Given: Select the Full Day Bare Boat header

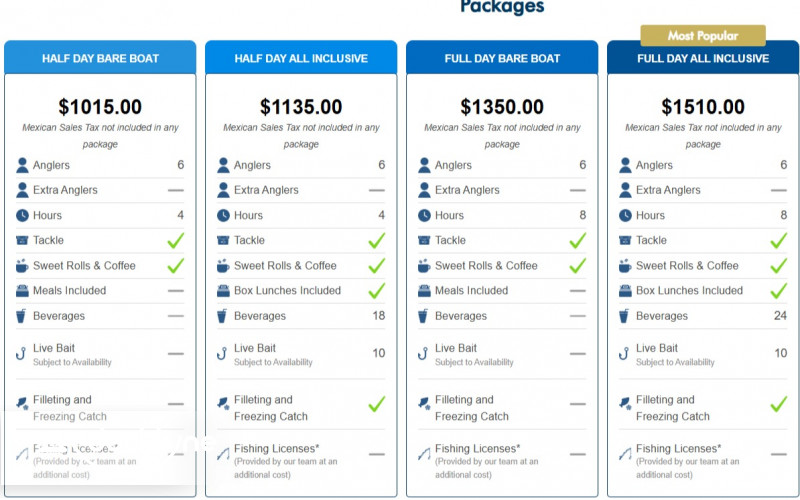Looking at the screenshot, I should (x=502, y=58).
